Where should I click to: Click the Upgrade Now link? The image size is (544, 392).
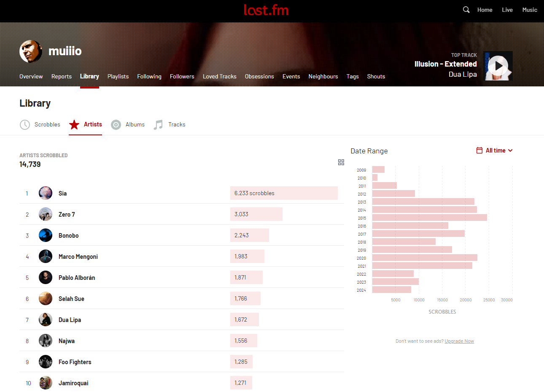tap(459, 341)
